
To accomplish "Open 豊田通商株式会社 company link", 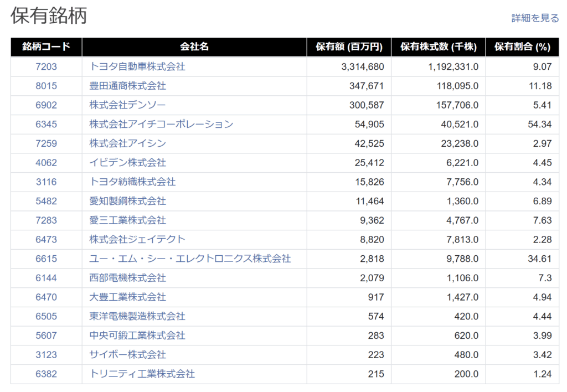I will (x=128, y=86).
